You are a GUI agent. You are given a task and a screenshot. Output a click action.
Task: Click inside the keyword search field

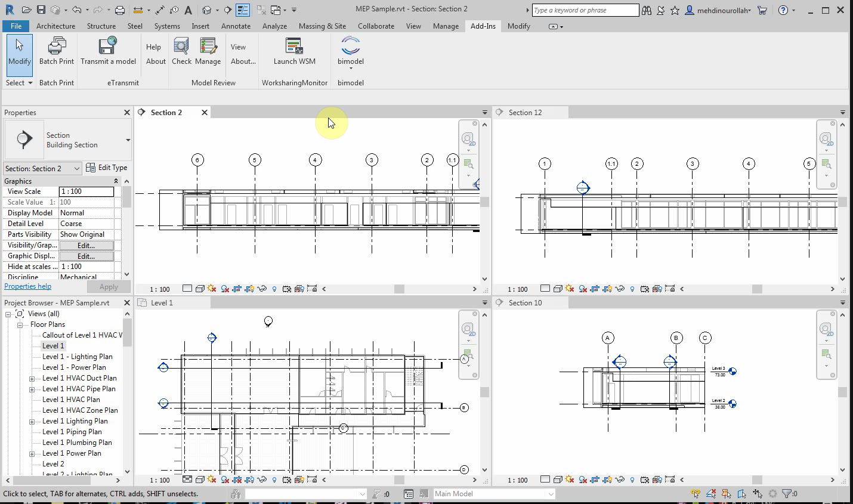click(x=585, y=10)
